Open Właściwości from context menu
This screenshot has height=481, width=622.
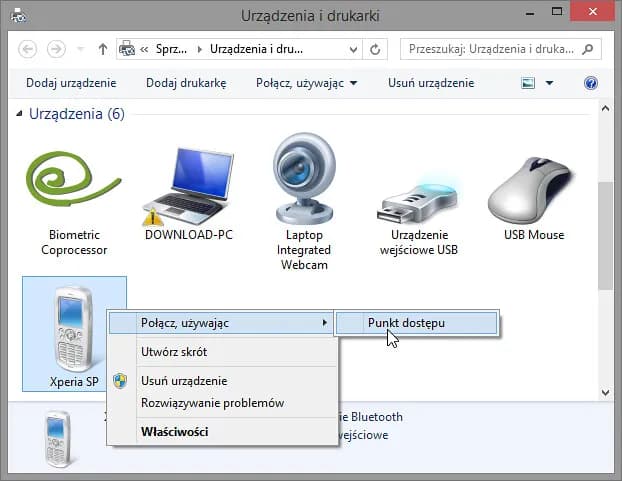pos(175,431)
